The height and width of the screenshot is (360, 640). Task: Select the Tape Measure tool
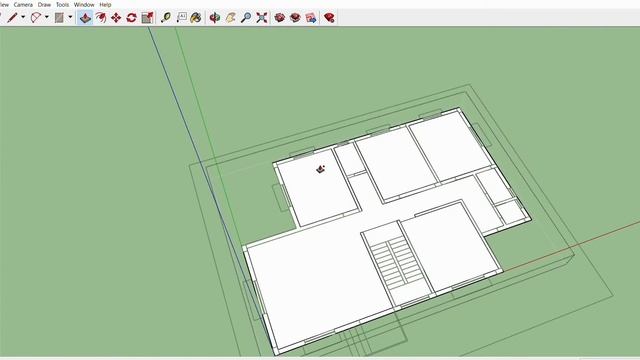[x=166, y=18]
